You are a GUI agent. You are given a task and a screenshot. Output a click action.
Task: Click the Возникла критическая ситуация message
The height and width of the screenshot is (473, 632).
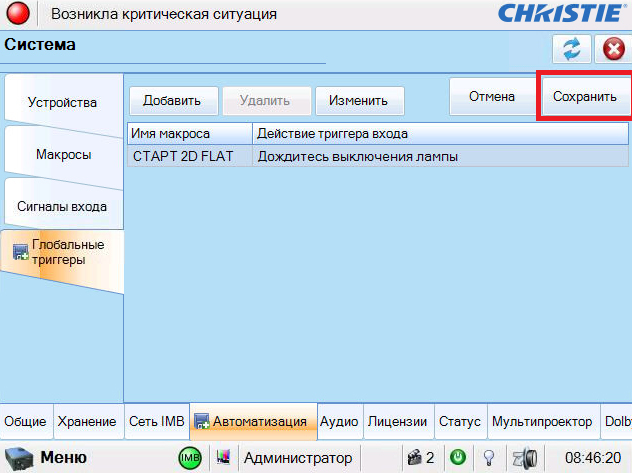pos(164,14)
